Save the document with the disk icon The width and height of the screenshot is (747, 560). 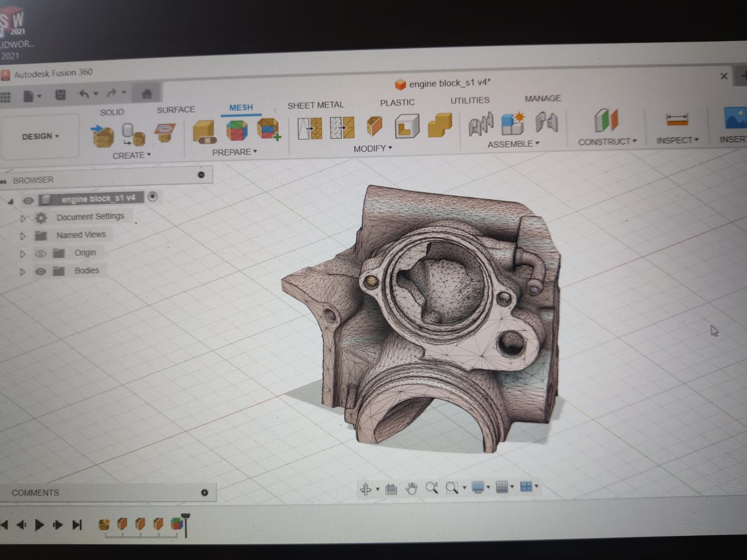click(60, 95)
